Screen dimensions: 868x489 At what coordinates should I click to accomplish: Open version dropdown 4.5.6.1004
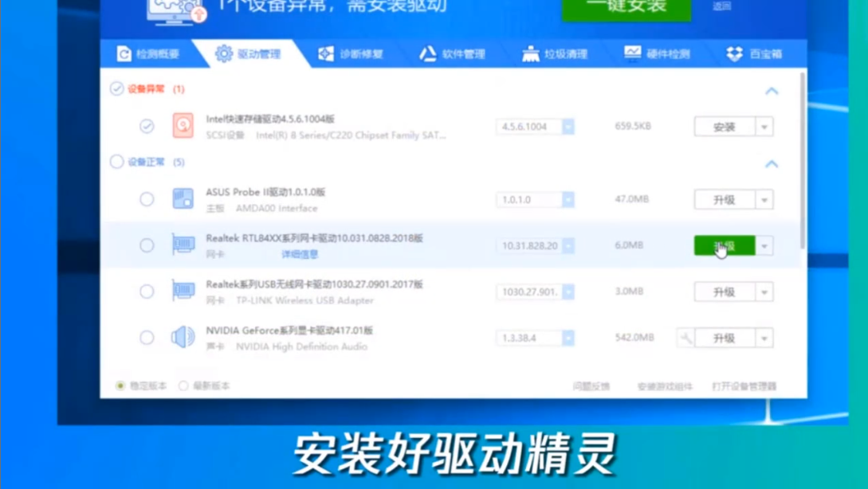click(x=568, y=127)
